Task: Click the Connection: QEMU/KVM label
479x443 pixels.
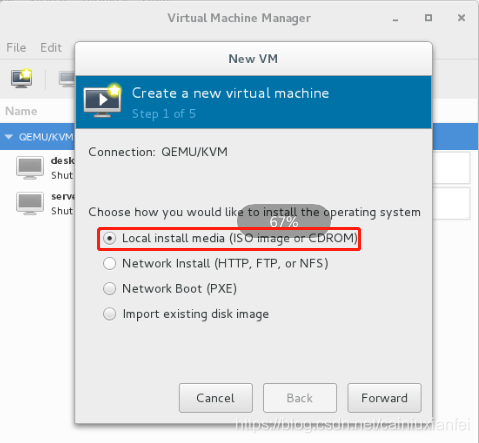Action: 158,152
